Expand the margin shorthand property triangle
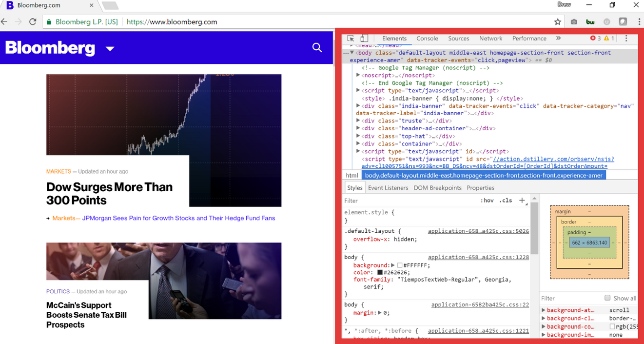 click(379, 312)
